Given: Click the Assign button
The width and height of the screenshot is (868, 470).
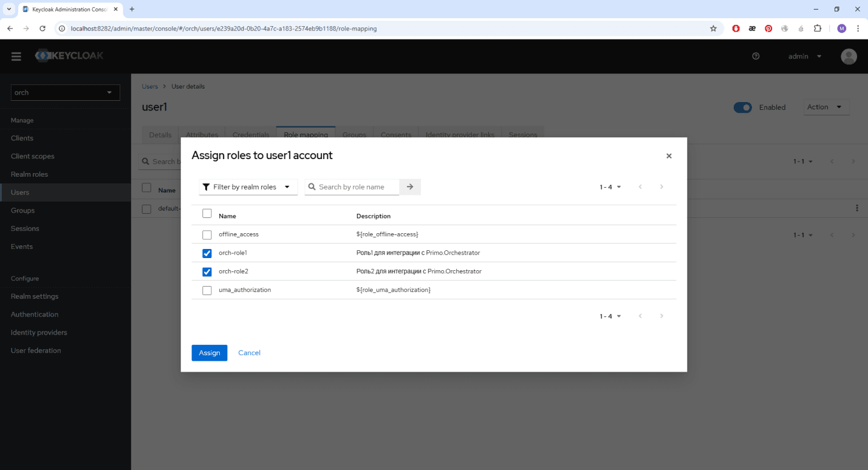Looking at the screenshot, I should pos(209,353).
